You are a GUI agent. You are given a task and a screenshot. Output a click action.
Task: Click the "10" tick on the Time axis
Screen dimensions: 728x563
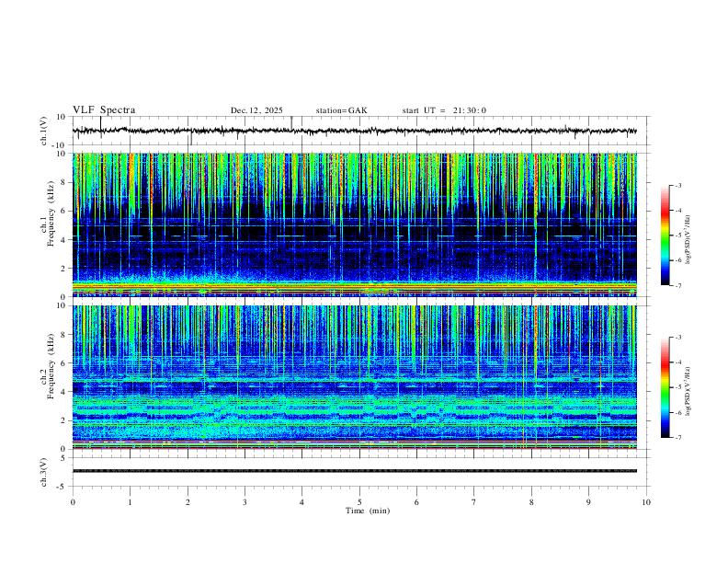(x=646, y=502)
